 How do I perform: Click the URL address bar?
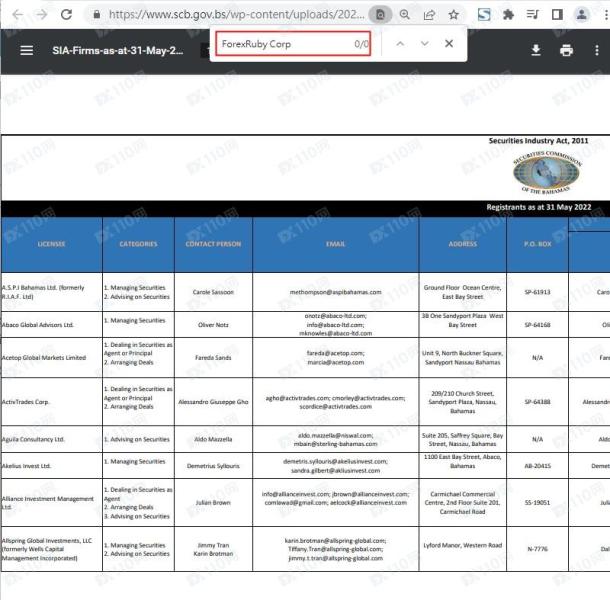pyautogui.click(x=237, y=15)
